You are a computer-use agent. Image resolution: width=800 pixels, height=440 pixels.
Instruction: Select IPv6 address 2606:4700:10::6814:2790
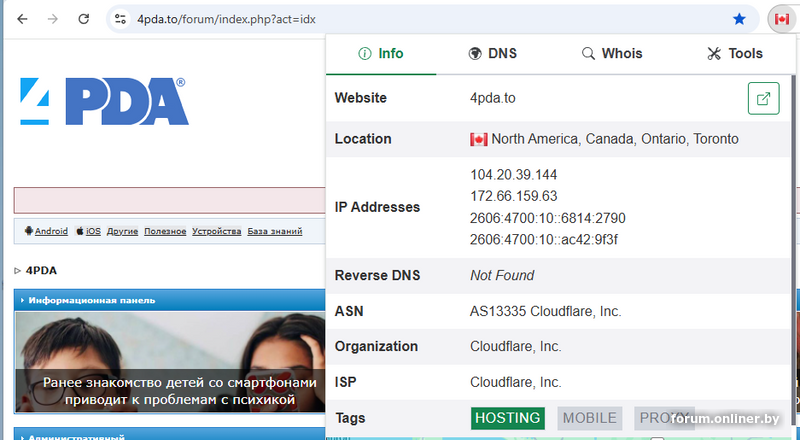point(547,218)
